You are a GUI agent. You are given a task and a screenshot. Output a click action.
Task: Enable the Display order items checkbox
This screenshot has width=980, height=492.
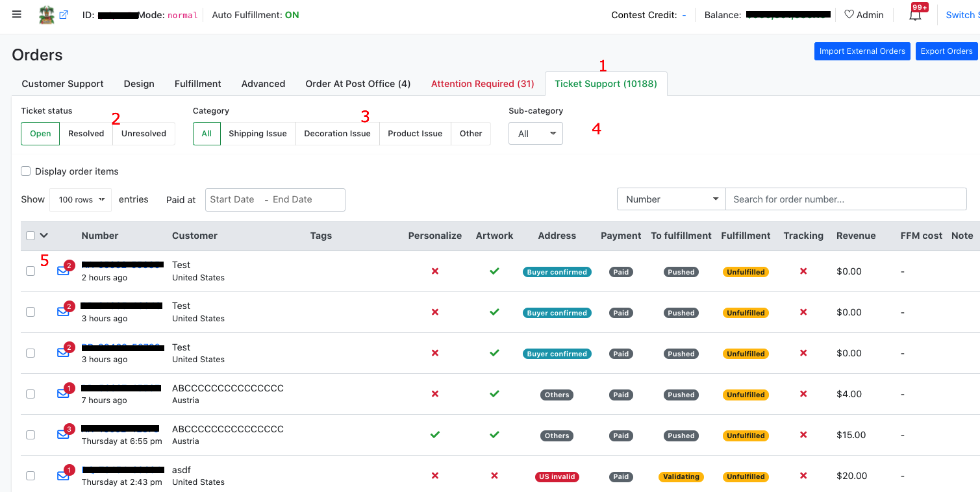[26, 171]
